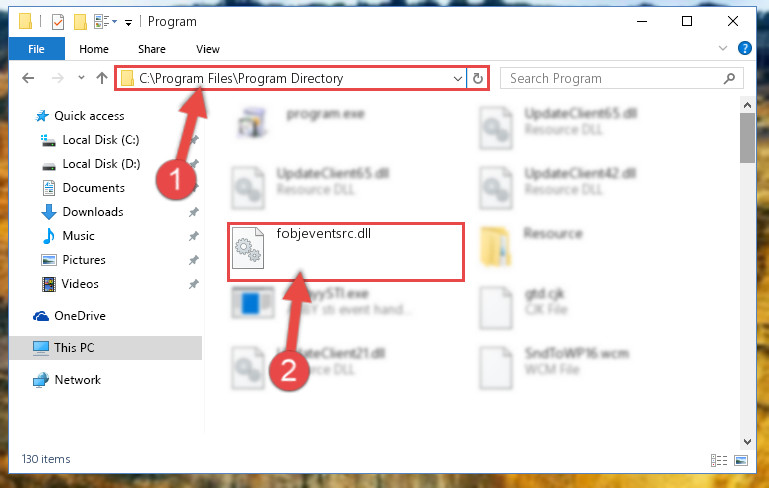Switch to details list view
This screenshot has height=488, width=769.
coord(718,460)
